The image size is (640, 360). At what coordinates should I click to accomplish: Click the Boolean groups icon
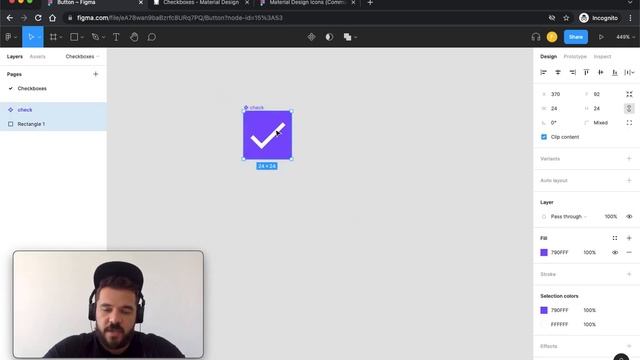pyautogui.click(x=347, y=37)
